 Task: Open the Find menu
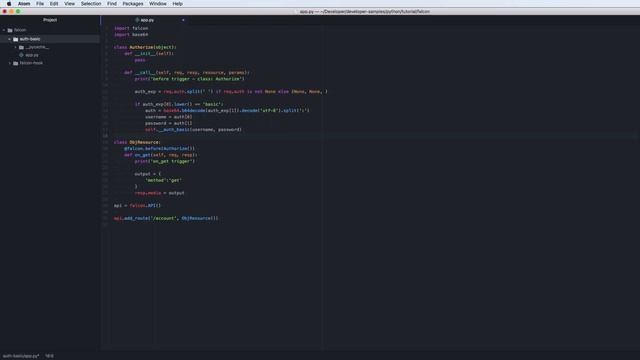coord(112,4)
